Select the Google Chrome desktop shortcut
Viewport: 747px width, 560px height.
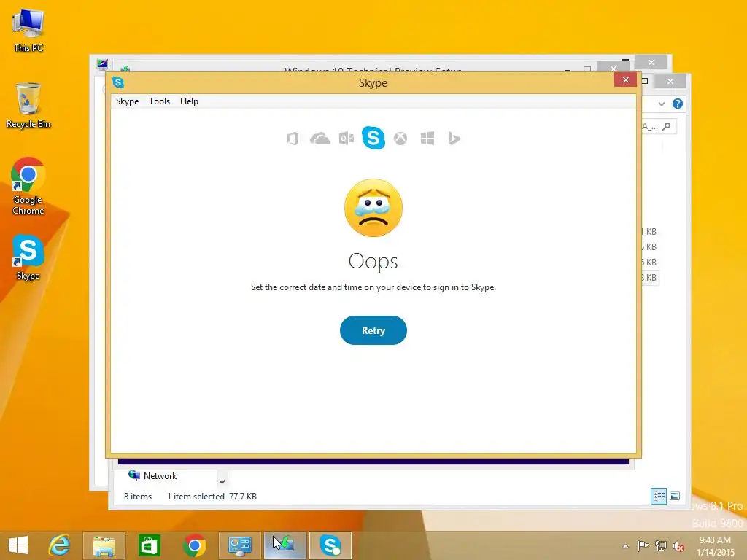(28, 186)
